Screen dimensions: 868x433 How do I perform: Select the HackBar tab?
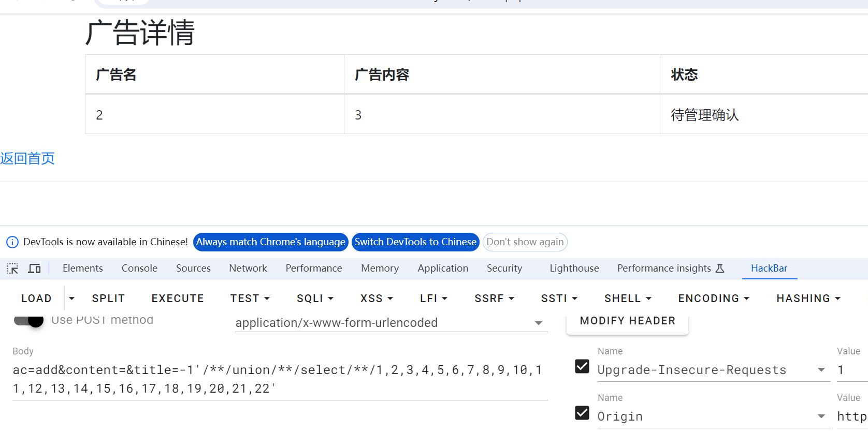click(x=769, y=268)
